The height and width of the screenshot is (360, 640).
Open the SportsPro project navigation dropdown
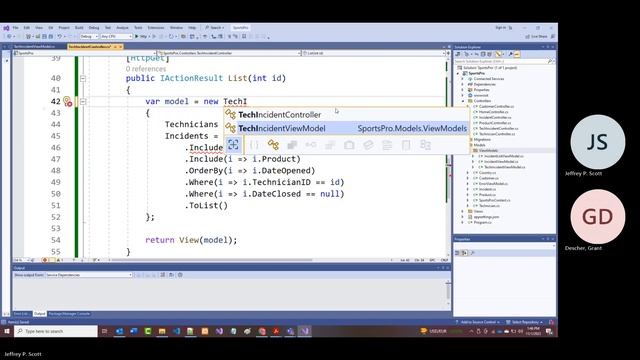click(85, 53)
